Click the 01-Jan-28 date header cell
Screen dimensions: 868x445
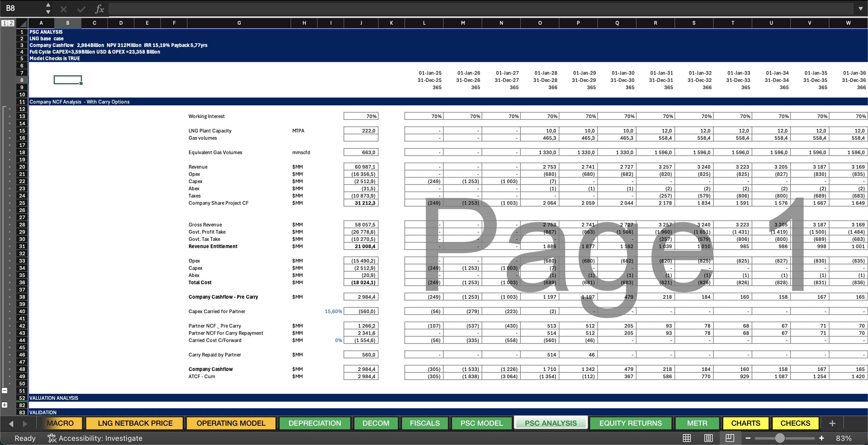point(540,73)
